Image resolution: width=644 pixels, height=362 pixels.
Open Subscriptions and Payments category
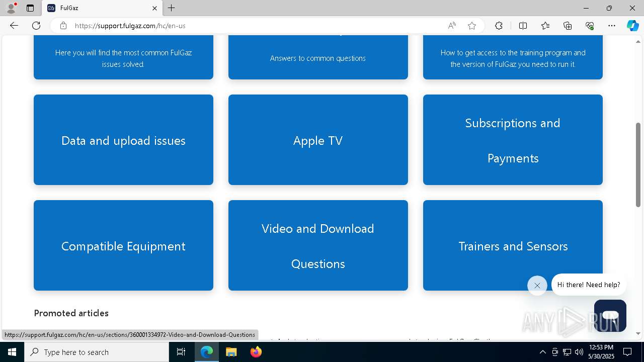(x=513, y=140)
